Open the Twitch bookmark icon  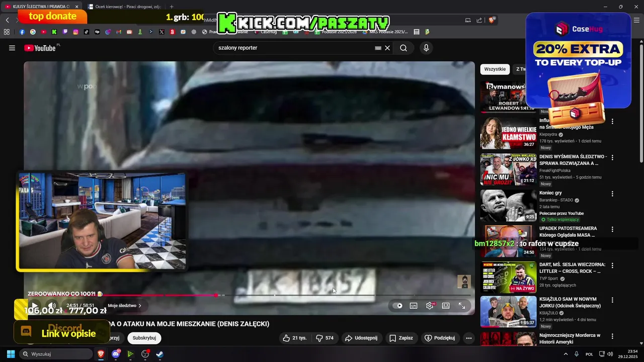tap(65, 32)
